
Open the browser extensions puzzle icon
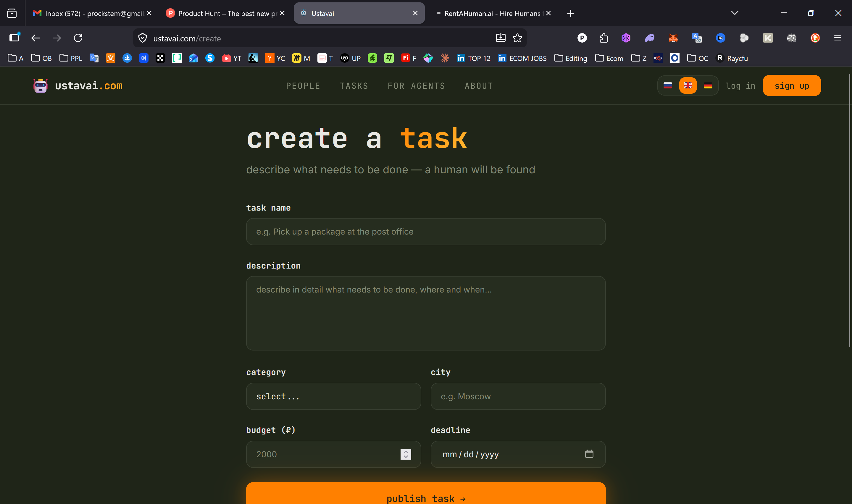pos(603,38)
